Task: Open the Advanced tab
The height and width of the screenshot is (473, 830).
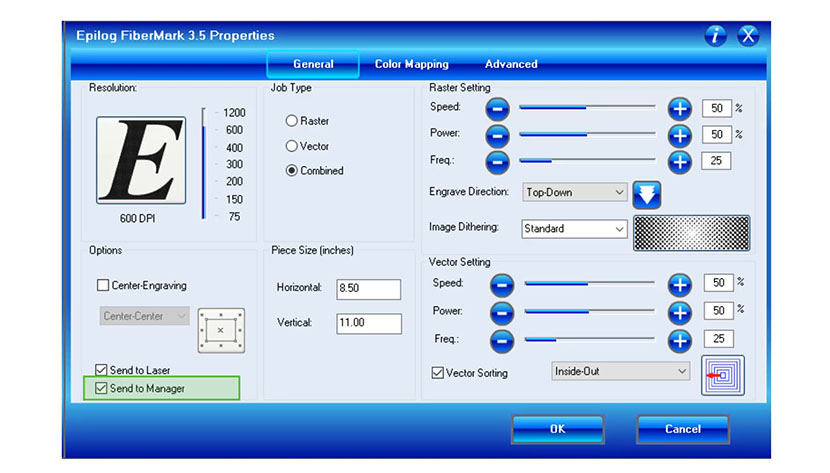Action: [x=511, y=64]
